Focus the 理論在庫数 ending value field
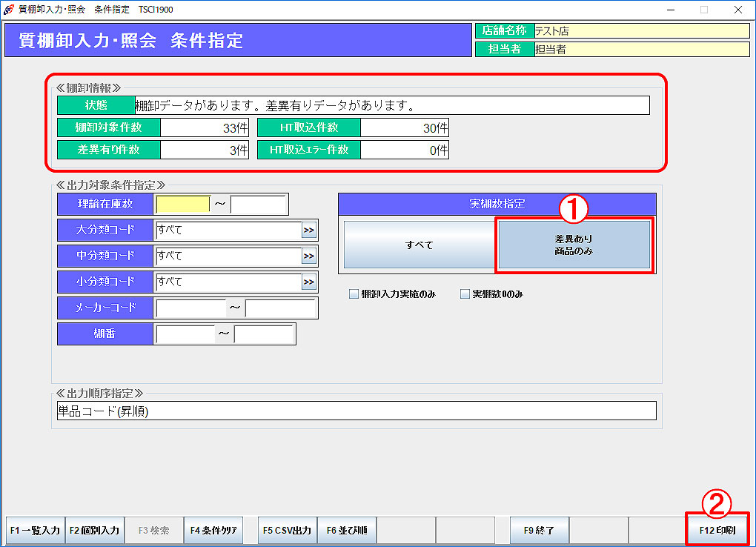The width and height of the screenshot is (756, 547). (259, 205)
